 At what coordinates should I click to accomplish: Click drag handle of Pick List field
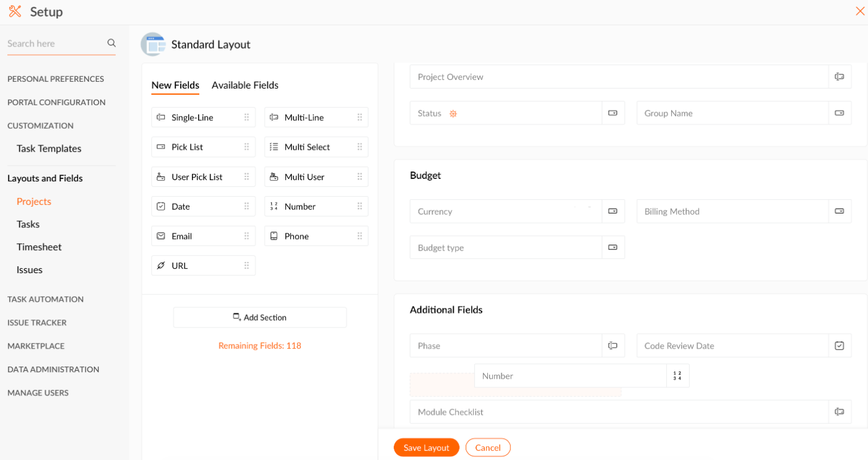246,147
